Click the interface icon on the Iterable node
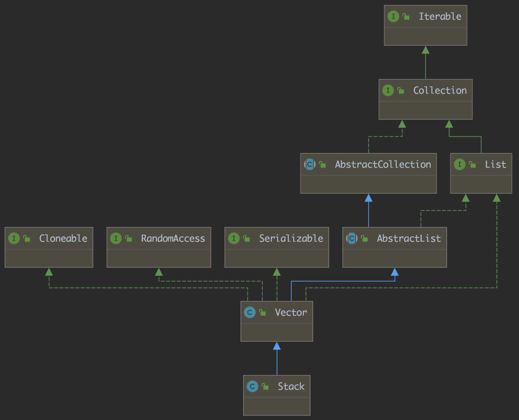Screen dimensions: 519x420 [393, 16]
